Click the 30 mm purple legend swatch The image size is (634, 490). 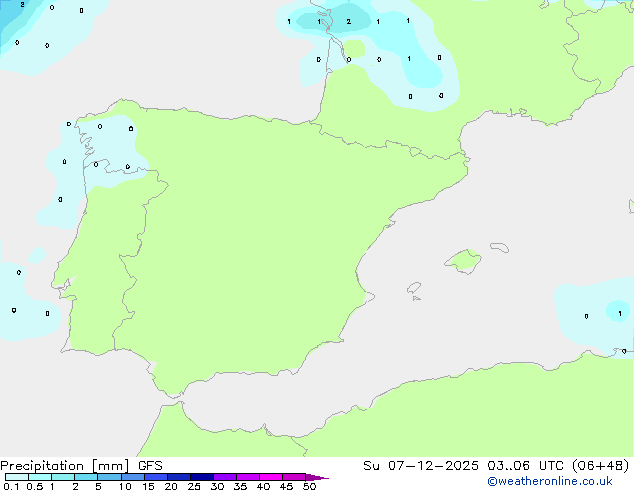224,477
